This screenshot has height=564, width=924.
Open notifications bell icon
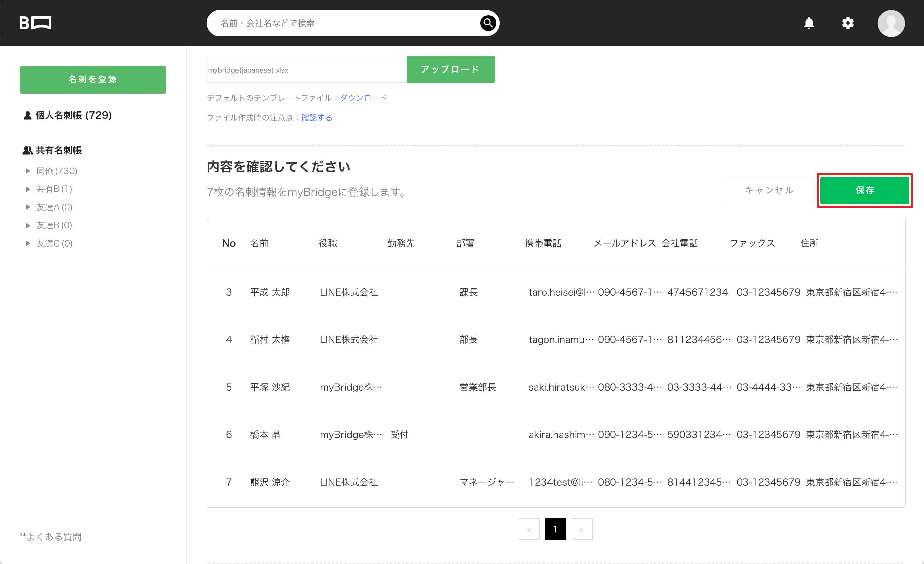click(x=809, y=23)
